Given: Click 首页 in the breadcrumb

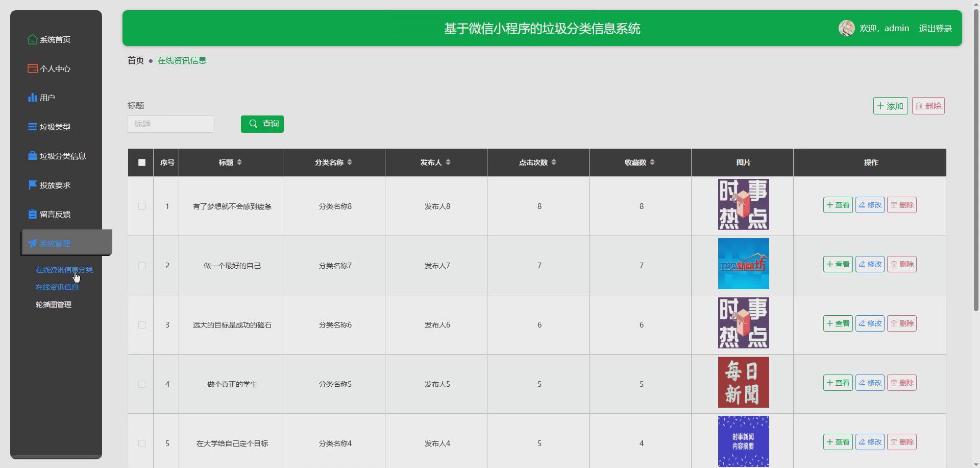Looking at the screenshot, I should pyautogui.click(x=136, y=60).
